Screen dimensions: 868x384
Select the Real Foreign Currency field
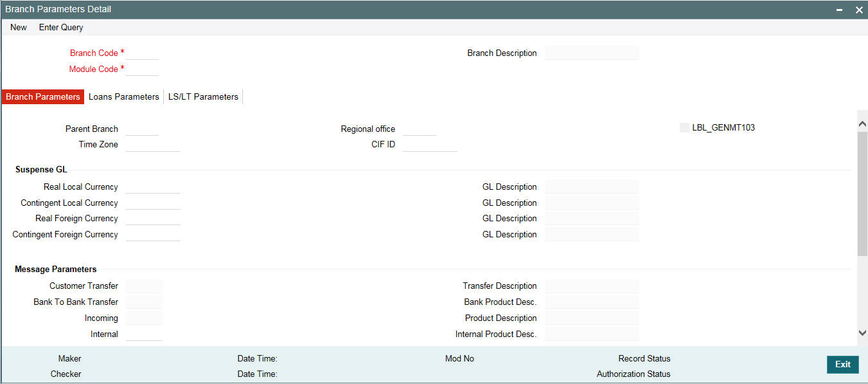coord(154,218)
